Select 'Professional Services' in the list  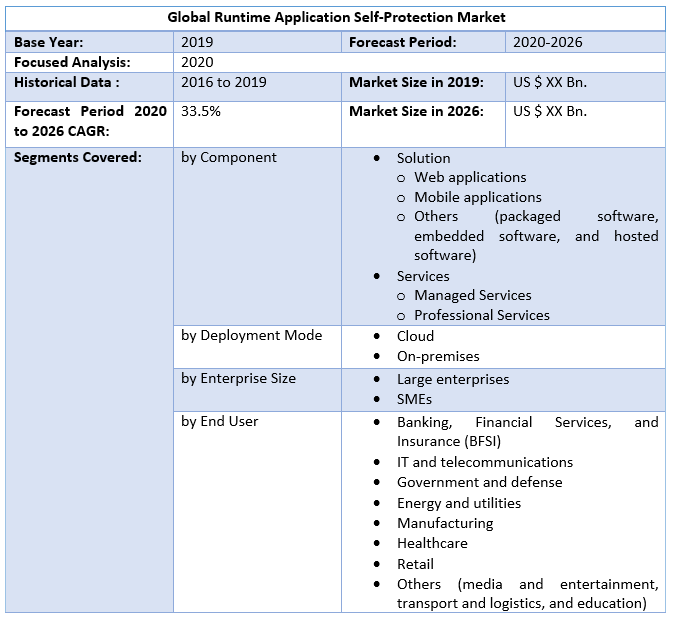482,315
